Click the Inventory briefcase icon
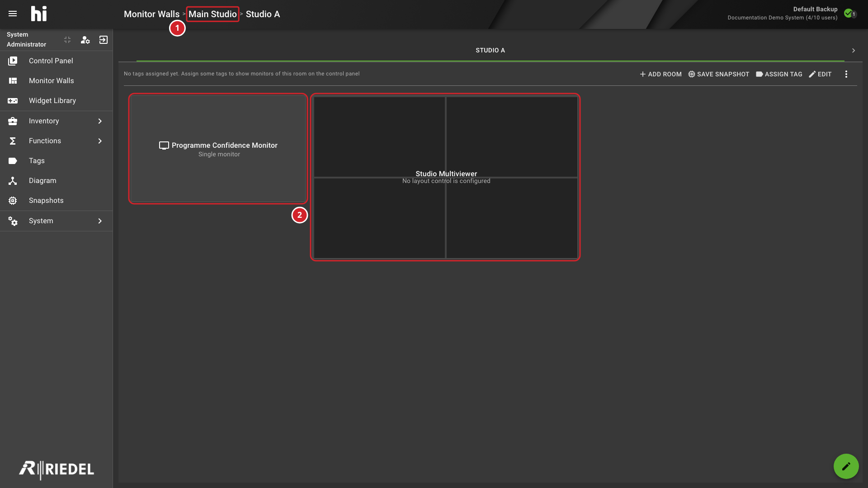The height and width of the screenshot is (488, 868). [13, 121]
